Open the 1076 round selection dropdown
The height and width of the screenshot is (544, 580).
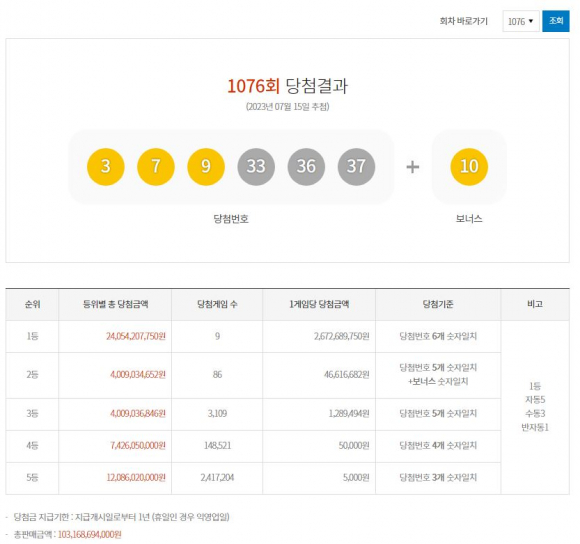pos(521,21)
